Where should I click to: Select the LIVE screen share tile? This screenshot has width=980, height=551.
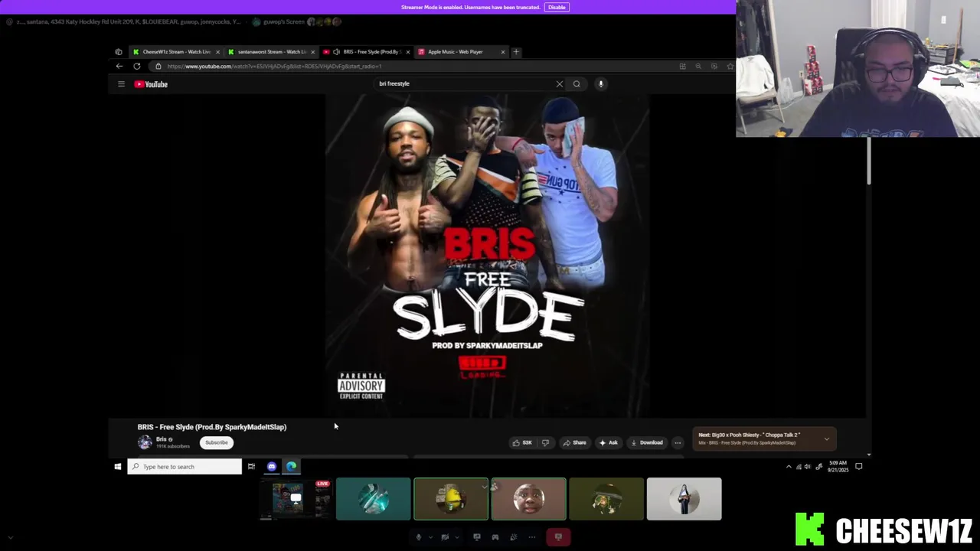point(296,499)
